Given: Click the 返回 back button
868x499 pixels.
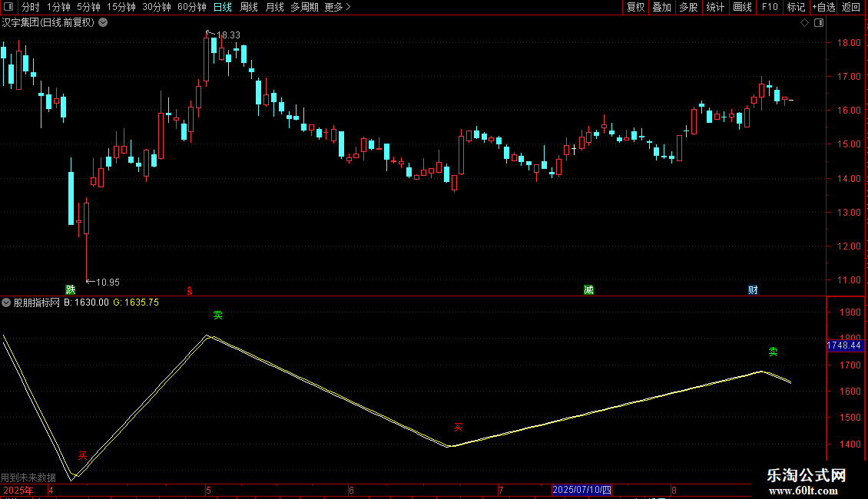Looking at the screenshot, I should (851, 7).
